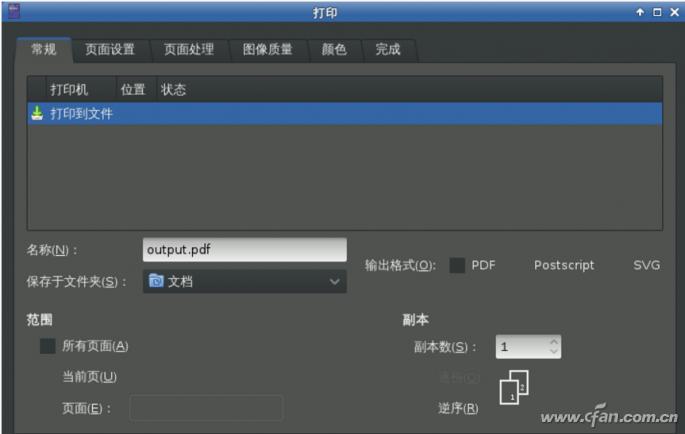Open the 页面处理 tab
This screenshot has height=434, width=685.
pyautogui.click(x=189, y=49)
